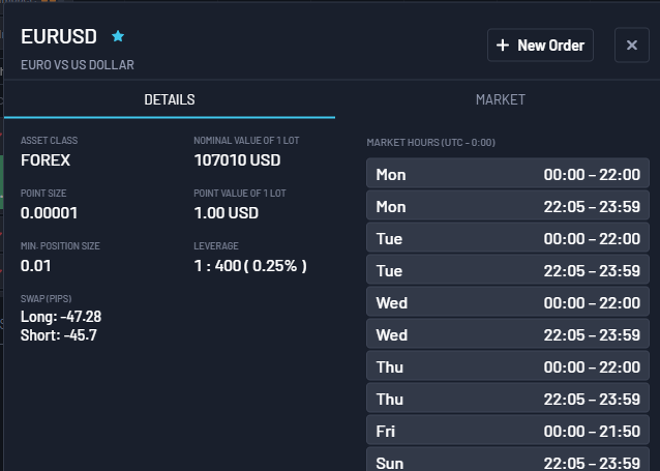Click the Long: -47.28 swap value

(61, 317)
